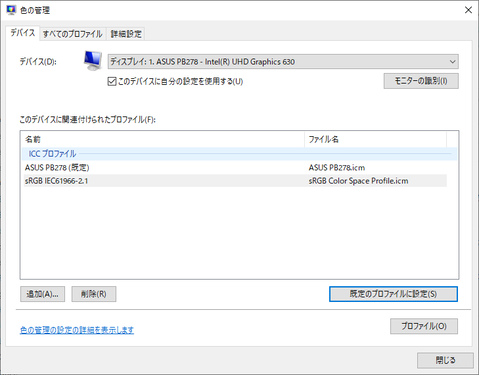This screenshot has width=479, height=375.
Task: Click the 削除(R) button
Action: point(94,294)
